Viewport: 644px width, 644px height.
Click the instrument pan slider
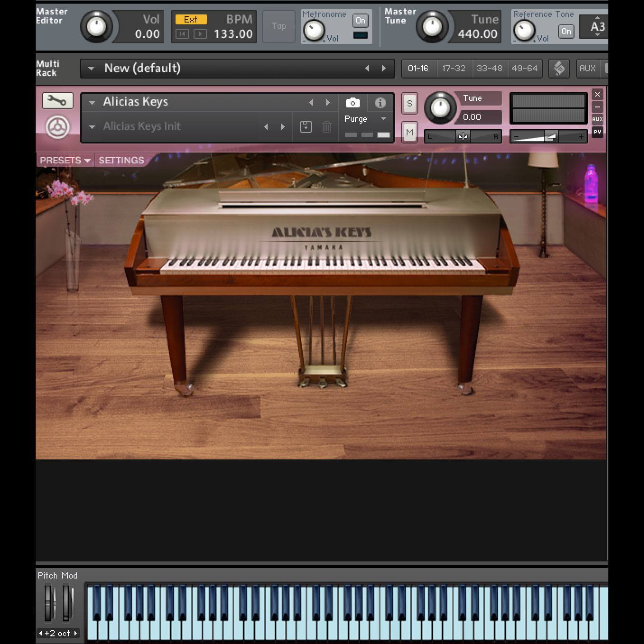463,136
